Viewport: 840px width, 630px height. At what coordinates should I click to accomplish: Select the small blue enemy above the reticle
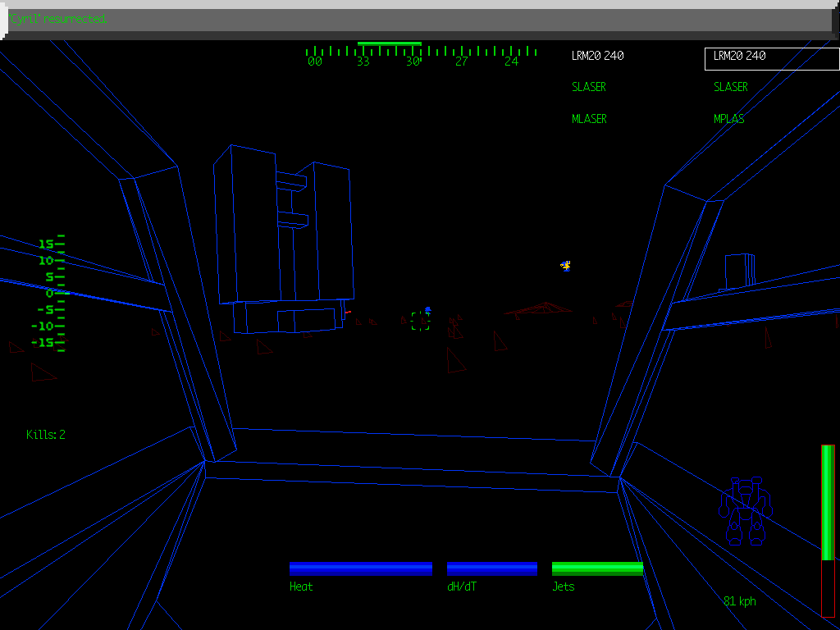pyautogui.click(x=427, y=309)
